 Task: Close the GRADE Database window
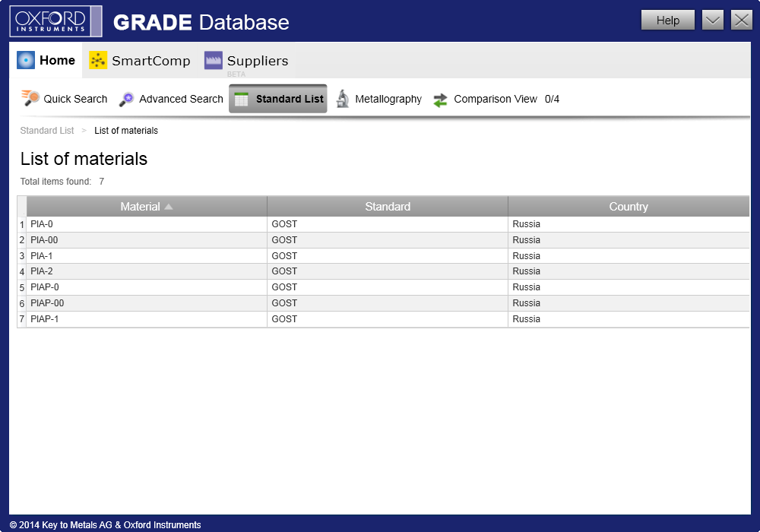(742, 21)
